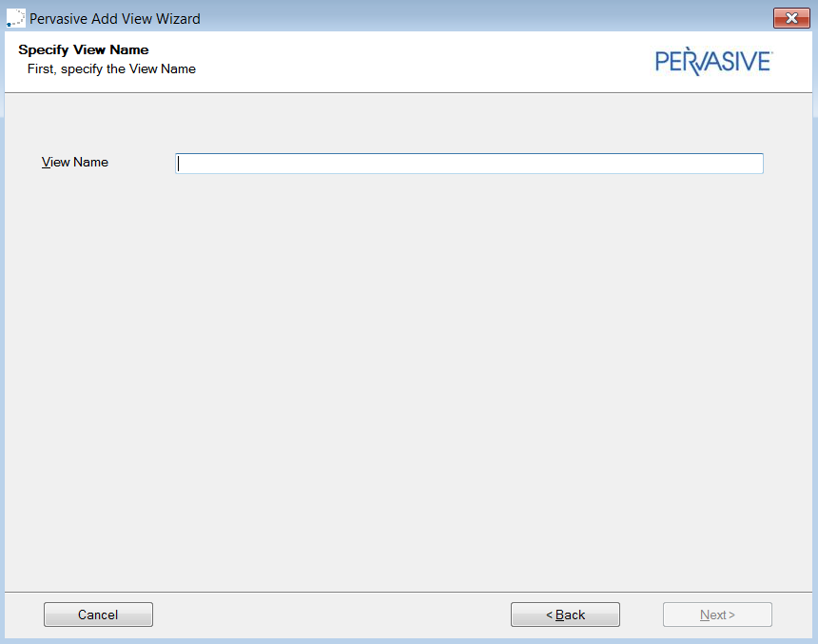Screen dimensions: 818x644
Task: Click the empty gray area below View Name
Action: (409, 381)
